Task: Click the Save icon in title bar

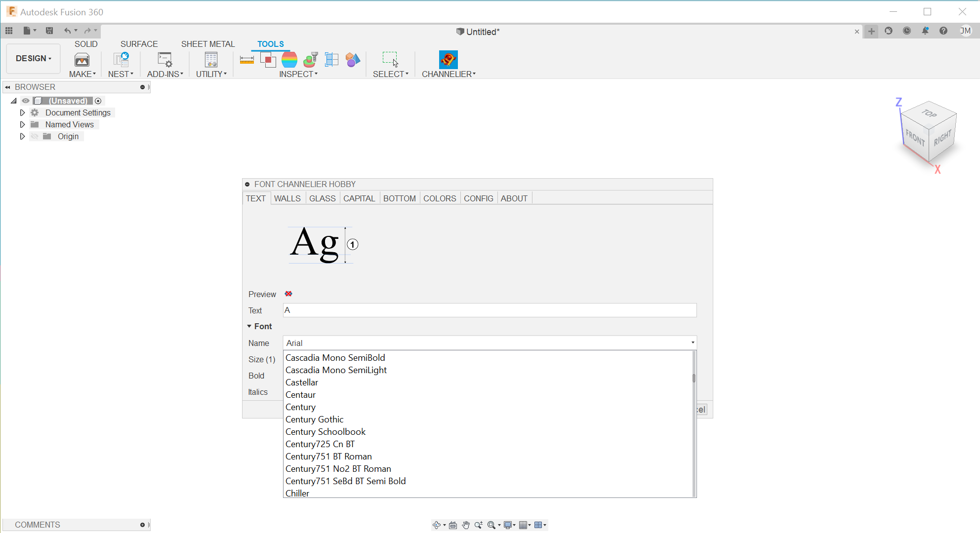Action: (49, 31)
